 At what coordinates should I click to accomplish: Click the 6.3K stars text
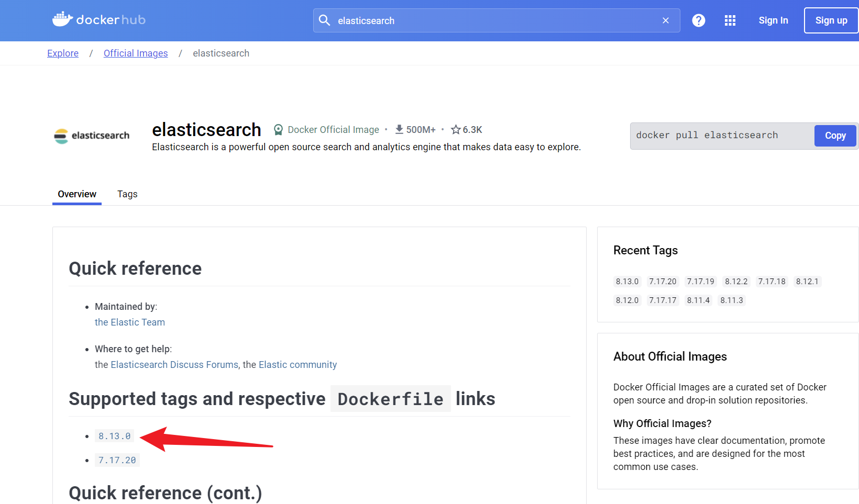coord(472,129)
